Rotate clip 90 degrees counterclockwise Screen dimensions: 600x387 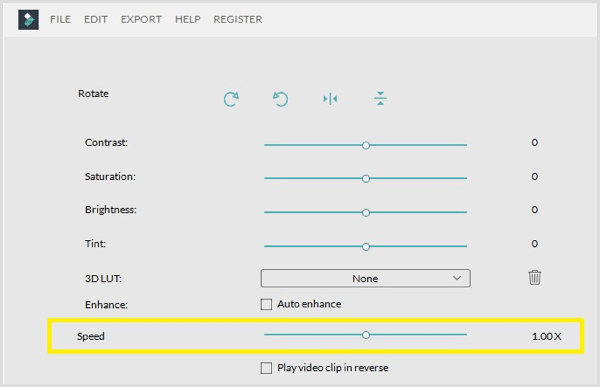pos(280,99)
